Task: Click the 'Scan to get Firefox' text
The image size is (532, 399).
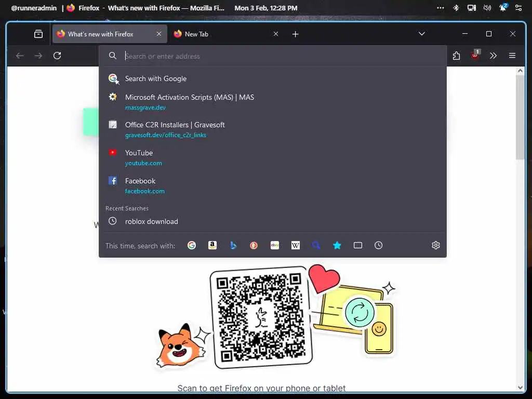Action: (x=261, y=388)
